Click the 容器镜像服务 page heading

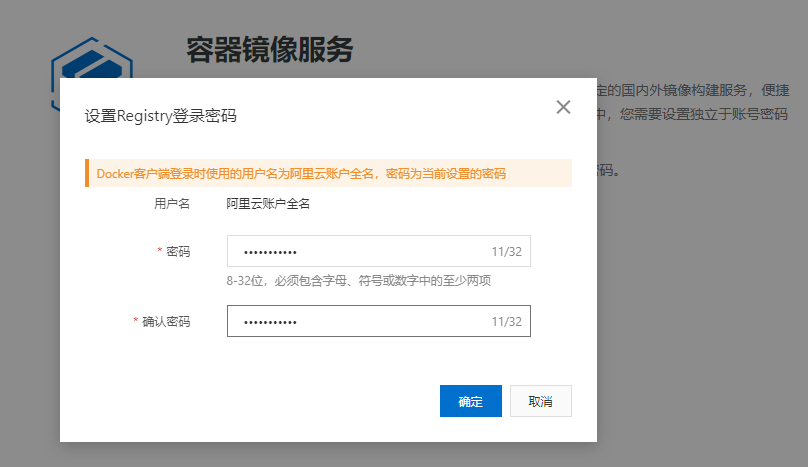click(x=270, y=50)
